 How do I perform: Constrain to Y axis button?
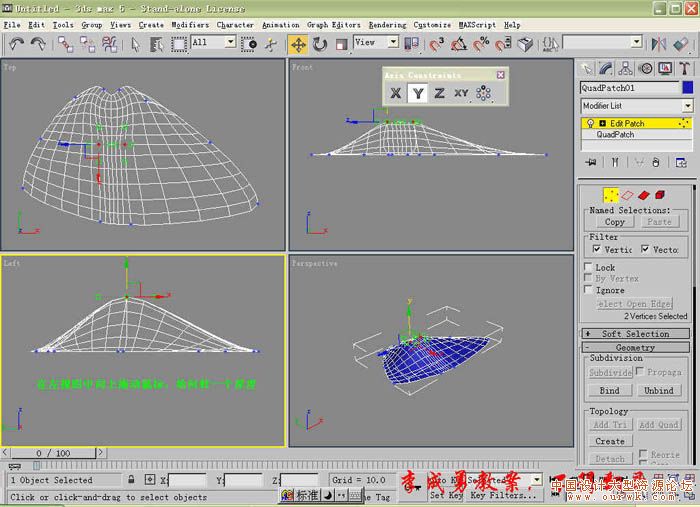coord(418,93)
